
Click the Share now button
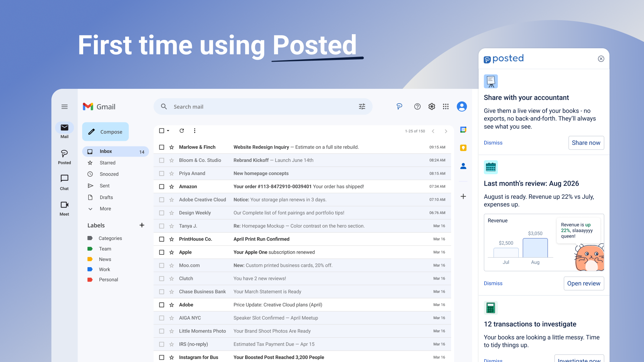pyautogui.click(x=586, y=143)
